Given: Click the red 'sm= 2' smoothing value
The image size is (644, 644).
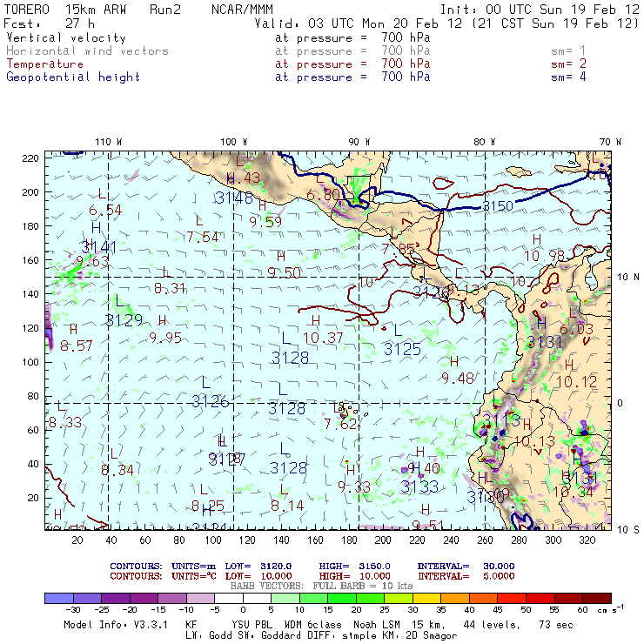Looking at the screenshot, I should [568, 64].
